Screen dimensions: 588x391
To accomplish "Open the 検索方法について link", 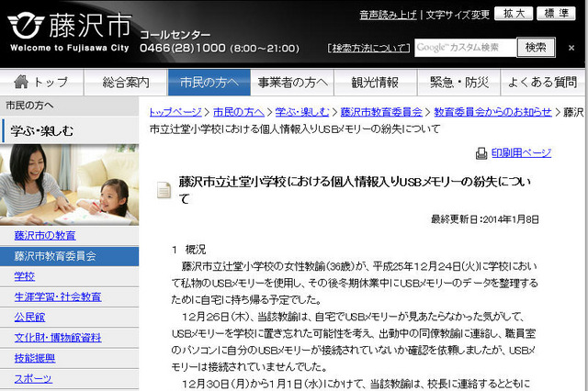I will 368,48.
